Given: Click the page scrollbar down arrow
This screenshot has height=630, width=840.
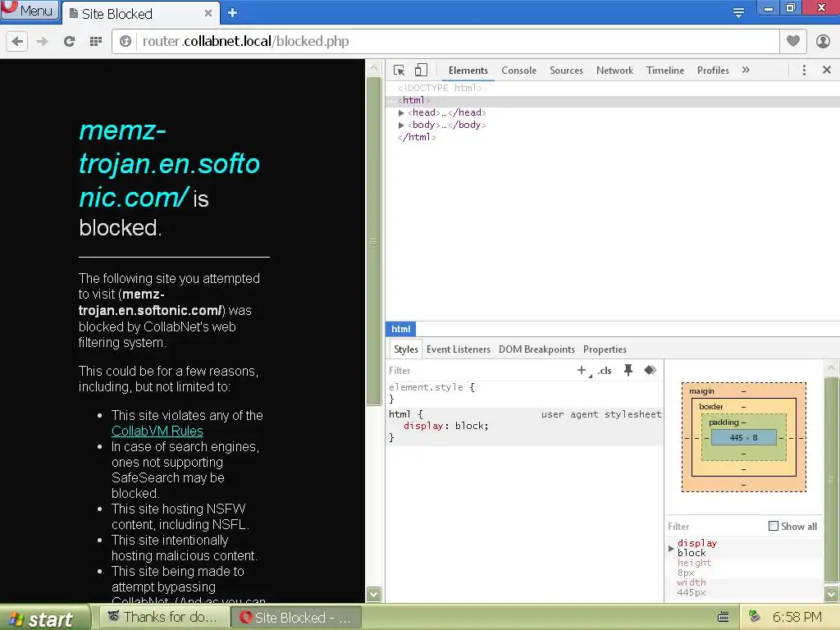Looking at the screenshot, I should [373, 594].
